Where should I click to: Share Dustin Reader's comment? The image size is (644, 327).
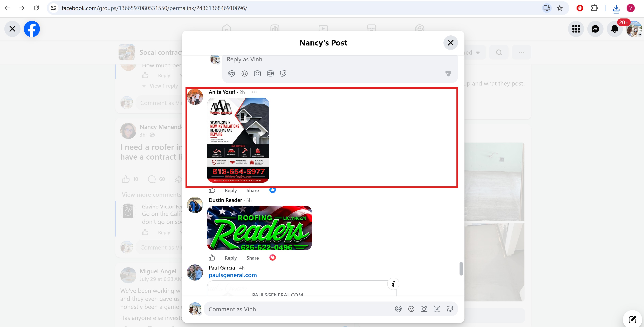point(252,258)
